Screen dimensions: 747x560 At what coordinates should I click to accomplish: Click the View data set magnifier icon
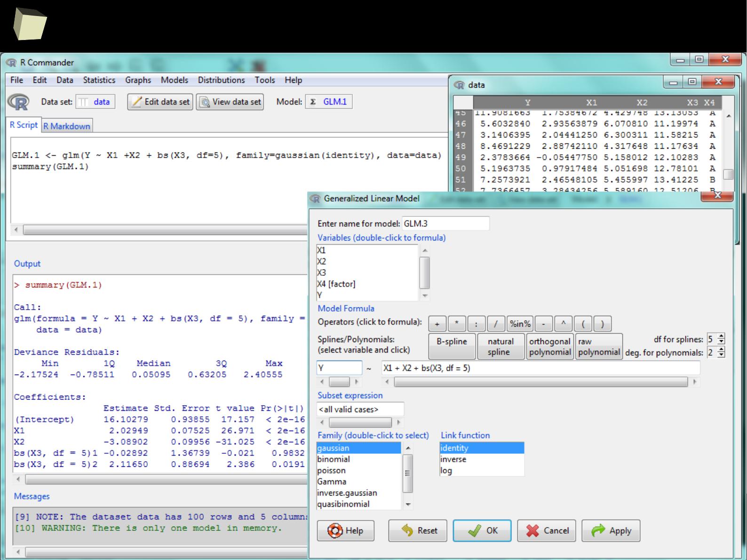pos(205,102)
